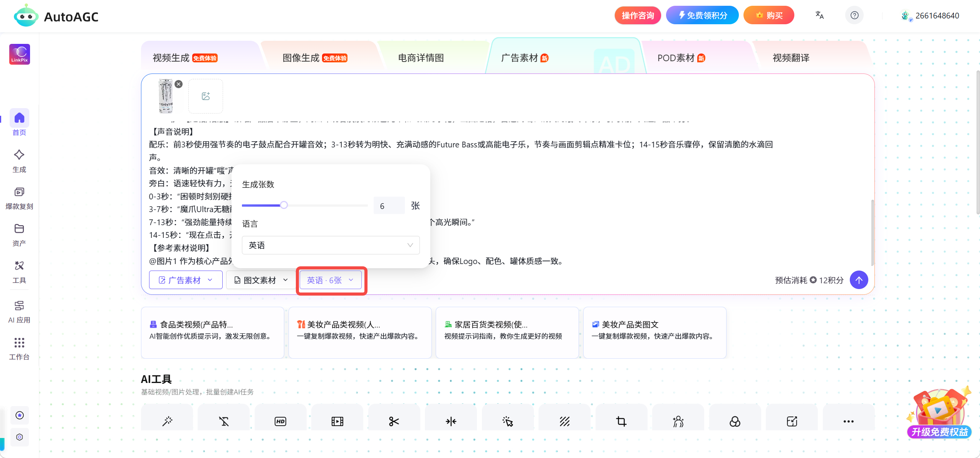Remove the uploaded Monster can image
980x458 pixels.
(178, 84)
